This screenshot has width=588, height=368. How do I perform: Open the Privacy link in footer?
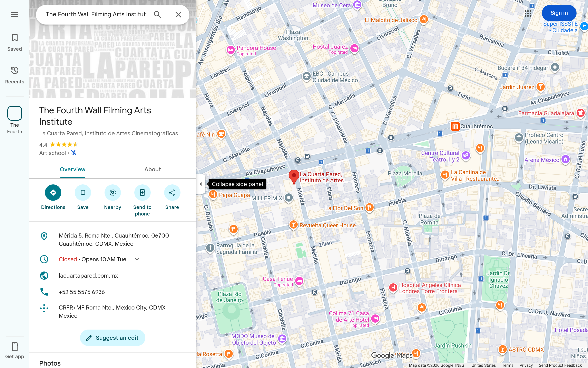[526, 365]
